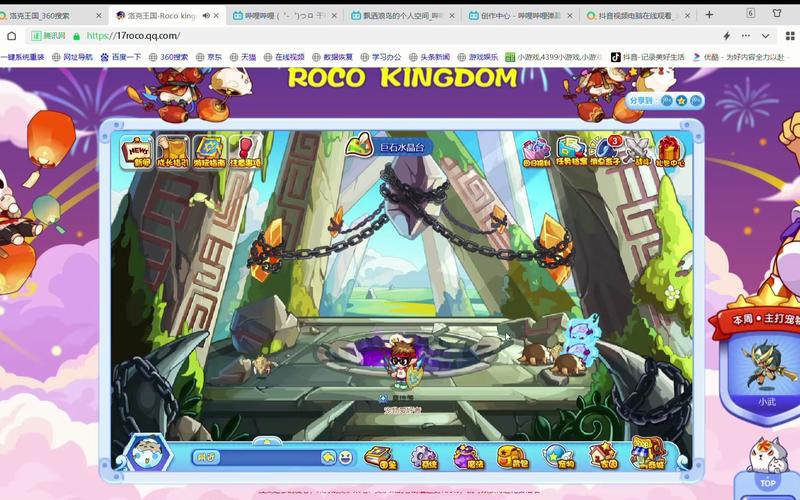The height and width of the screenshot is (500, 800).
Task: Open the NEWS board icon
Action: (x=136, y=152)
